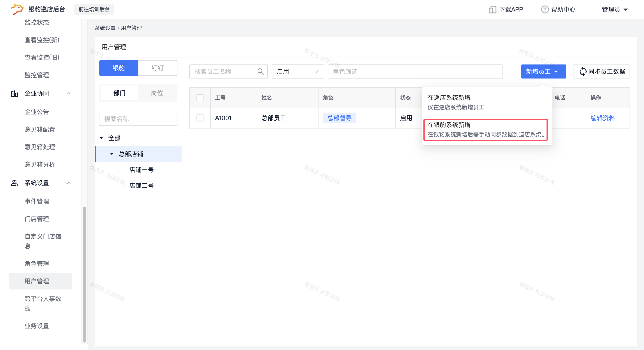Check the A1001 row checkbox

pos(200,118)
